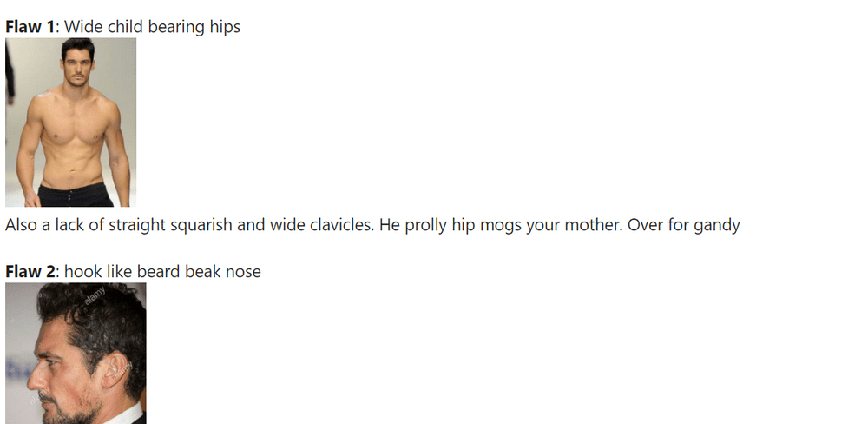The width and height of the screenshot is (868, 424).
Task: Click the 'hook like beard beak nose' text
Action: (x=163, y=272)
